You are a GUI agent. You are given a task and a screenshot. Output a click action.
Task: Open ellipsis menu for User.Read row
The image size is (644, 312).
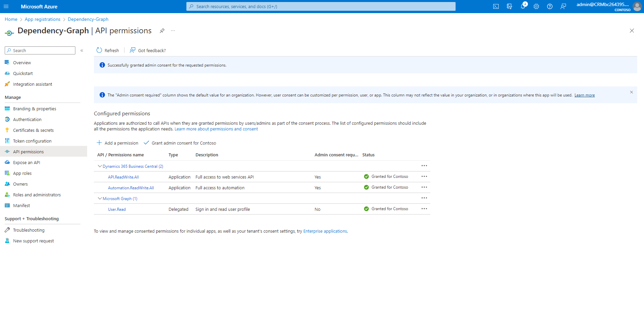pyautogui.click(x=424, y=209)
